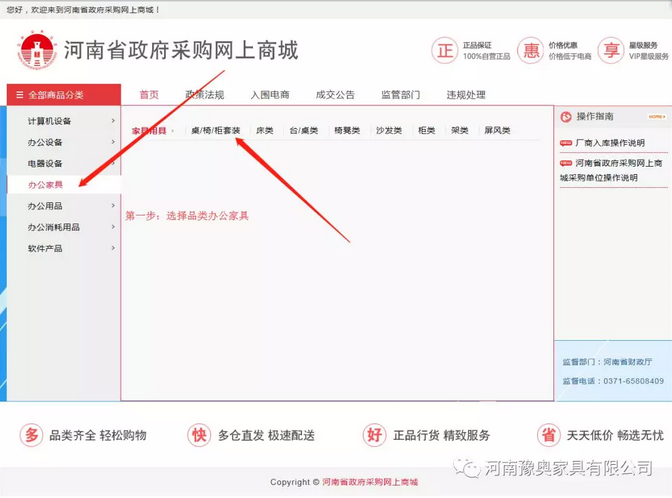672x498 pixels.
Task: Expand the 软件产品 category chevron
Action: coord(113,248)
